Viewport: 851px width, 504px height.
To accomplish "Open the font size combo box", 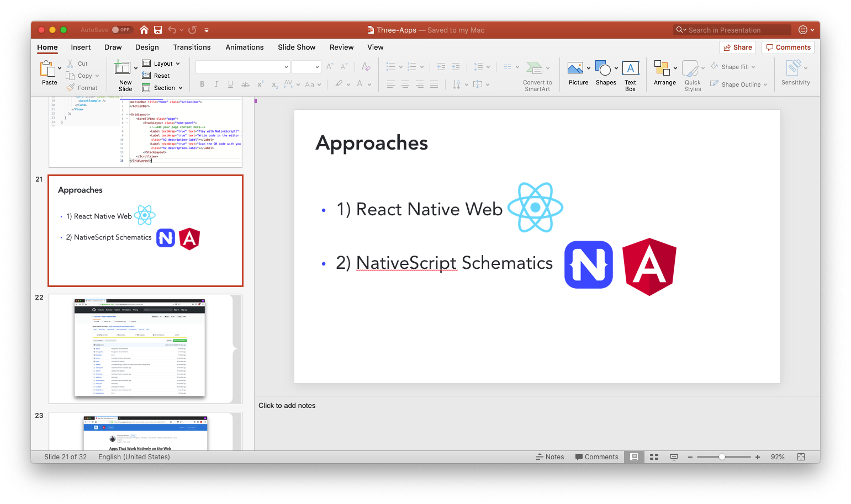I will 306,67.
